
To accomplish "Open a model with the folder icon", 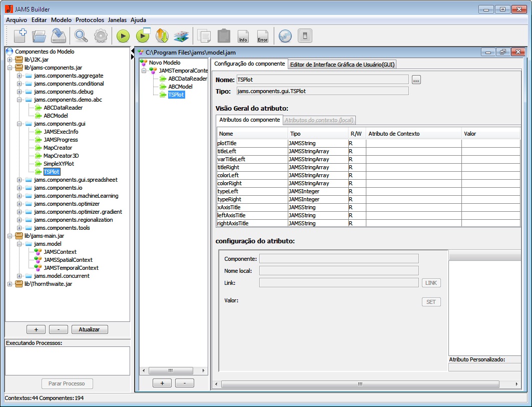I will 39,36.
